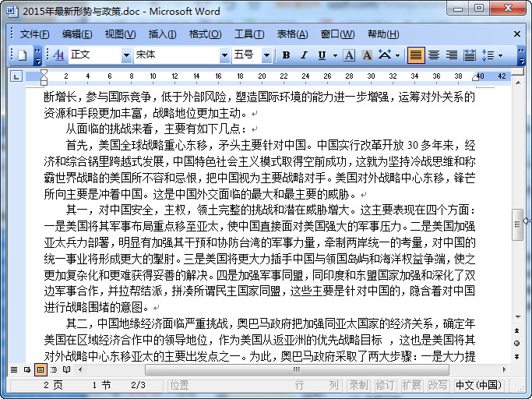The image size is (532, 399).
Task: Select Center alignment
Action: coord(434,55)
